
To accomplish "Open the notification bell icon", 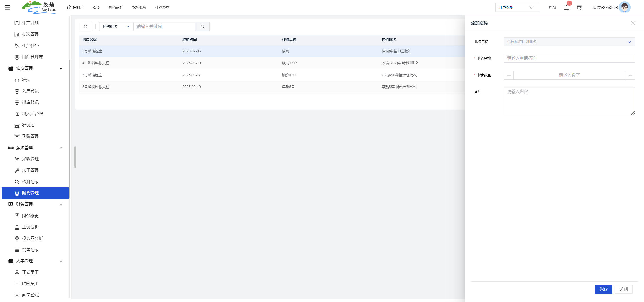I will pos(566,8).
